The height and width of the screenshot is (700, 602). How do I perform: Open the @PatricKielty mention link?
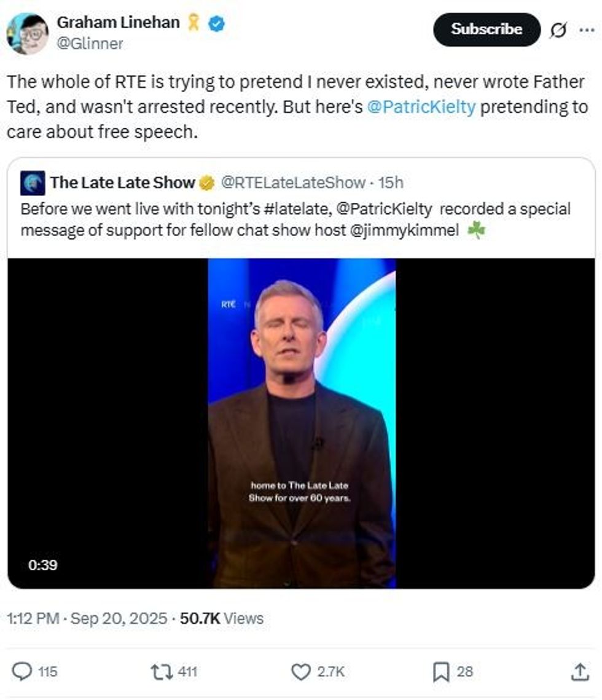[421, 107]
